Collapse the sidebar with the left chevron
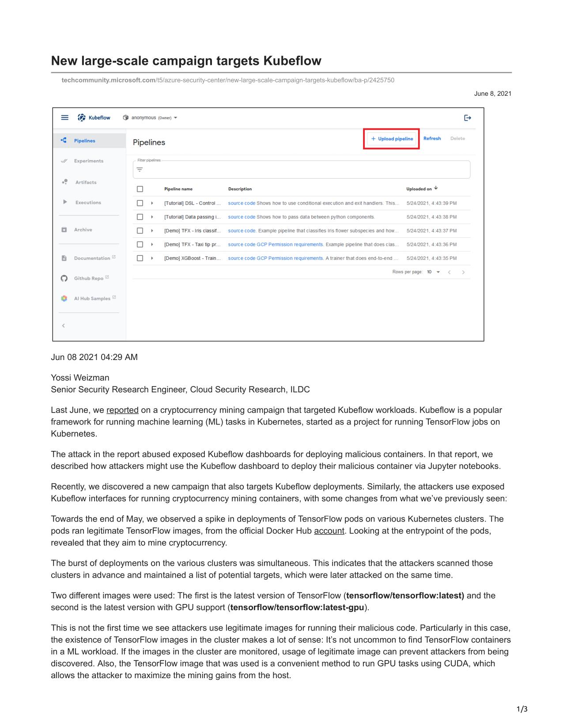The width and height of the screenshot is (563, 728). 64,326
